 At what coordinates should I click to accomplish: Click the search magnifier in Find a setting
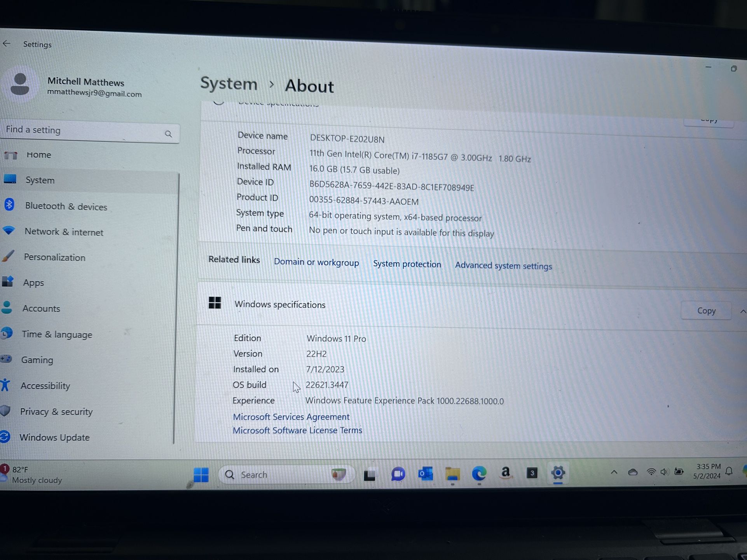click(x=168, y=134)
